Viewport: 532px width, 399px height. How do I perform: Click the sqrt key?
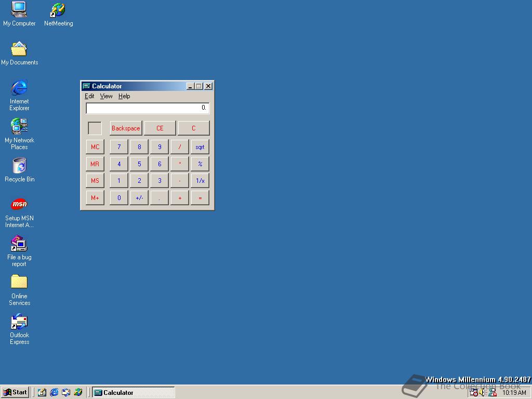click(x=200, y=147)
